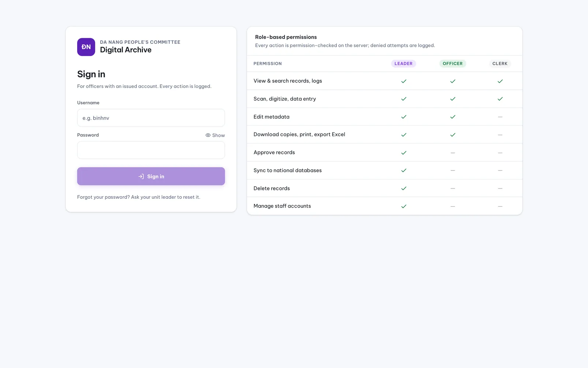Click the ĐN Digital Archive logo
The height and width of the screenshot is (368, 588).
pyautogui.click(x=86, y=47)
